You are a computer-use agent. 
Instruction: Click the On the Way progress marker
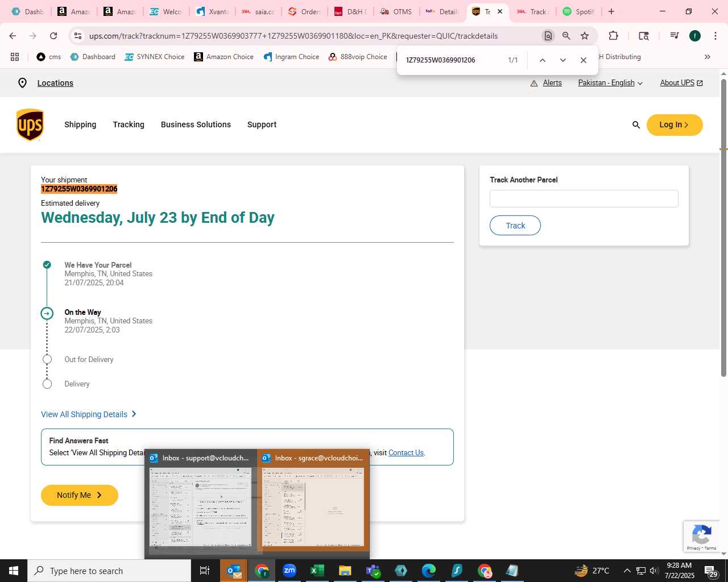(x=47, y=313)
